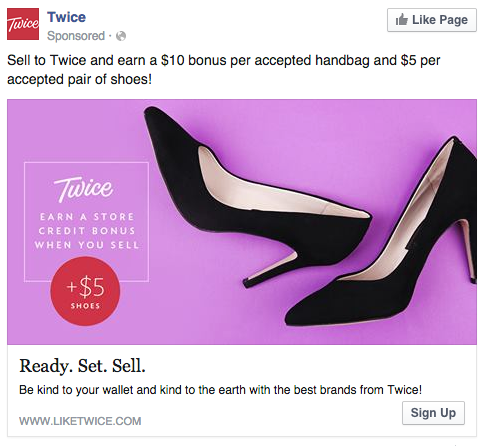Viewport: 484px width, 446px height.
Task: Click the thumbs-up icon in Like Page
Action: coord(402,20)
